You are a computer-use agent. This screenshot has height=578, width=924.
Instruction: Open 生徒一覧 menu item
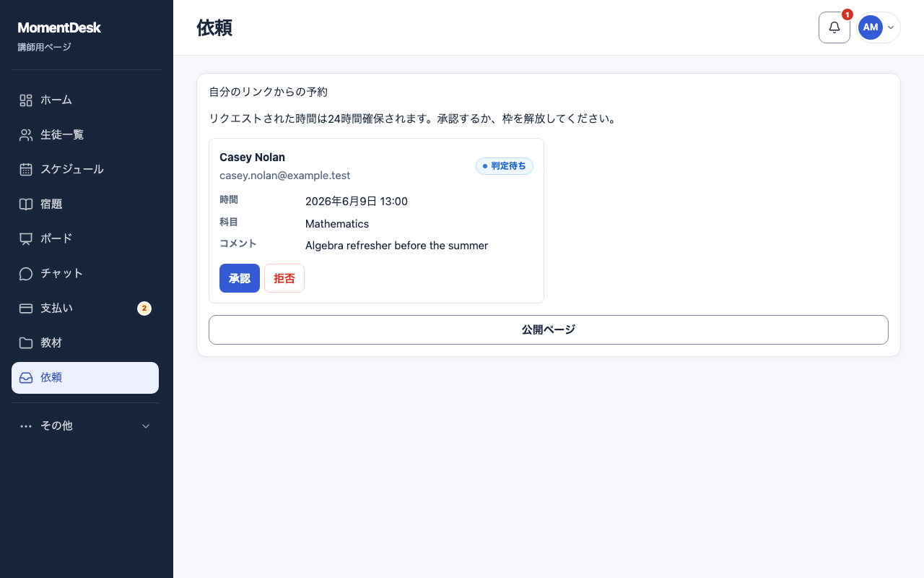coord(85,135)
